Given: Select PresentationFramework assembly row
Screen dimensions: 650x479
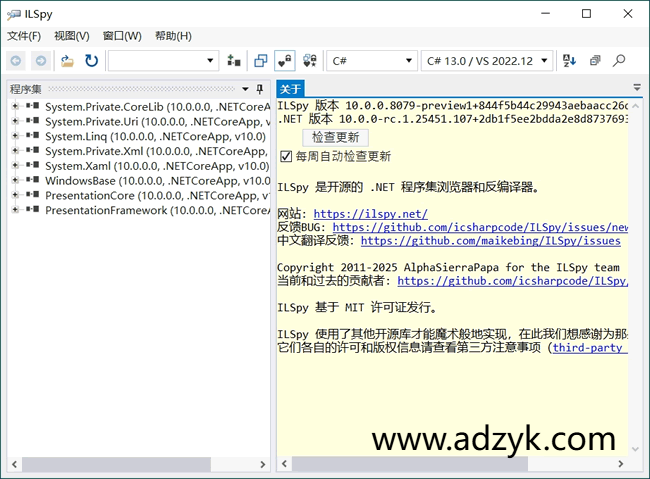Looking at the screenshot, I should (x=158, y=210).
